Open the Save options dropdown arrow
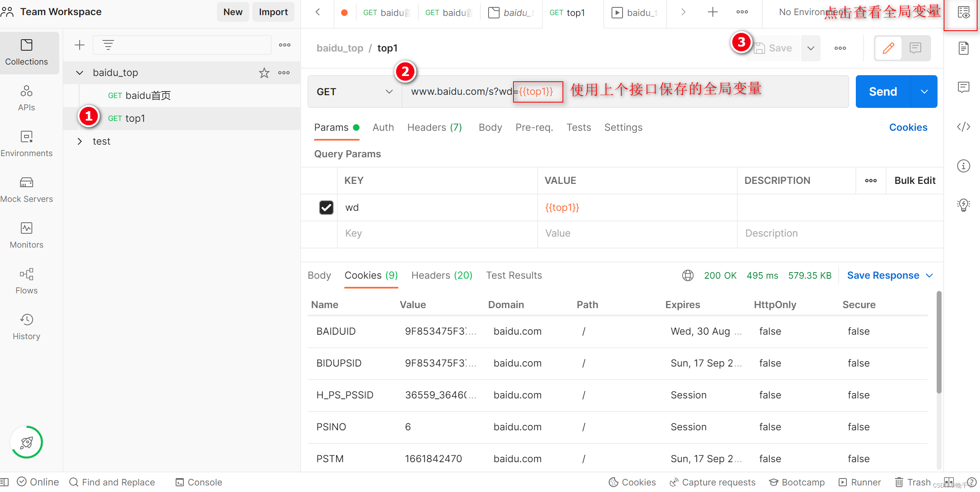 coord(811,48)
